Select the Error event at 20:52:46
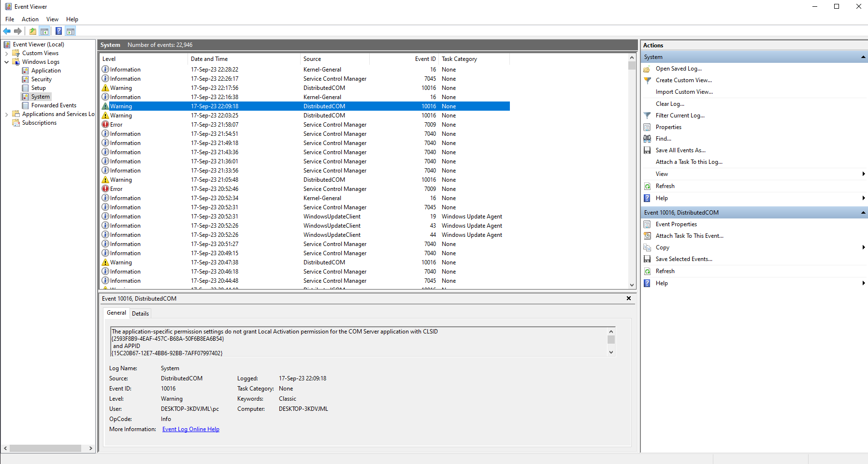This screenshot has width=868, height=464. coord(305,189)
